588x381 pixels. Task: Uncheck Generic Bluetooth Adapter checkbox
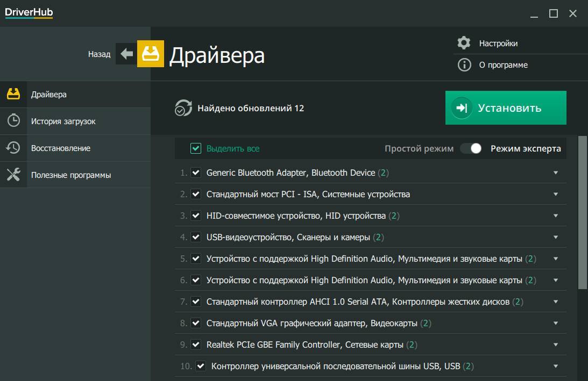(x=196, y=172)
